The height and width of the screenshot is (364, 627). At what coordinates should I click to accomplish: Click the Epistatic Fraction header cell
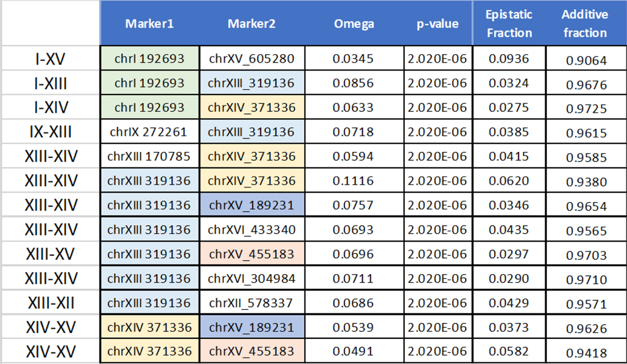point(509,24)
